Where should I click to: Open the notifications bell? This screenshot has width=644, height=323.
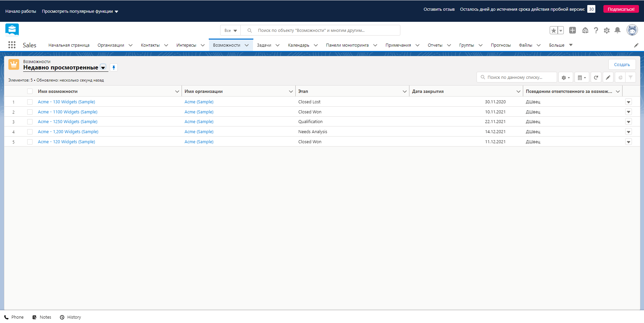617,31
